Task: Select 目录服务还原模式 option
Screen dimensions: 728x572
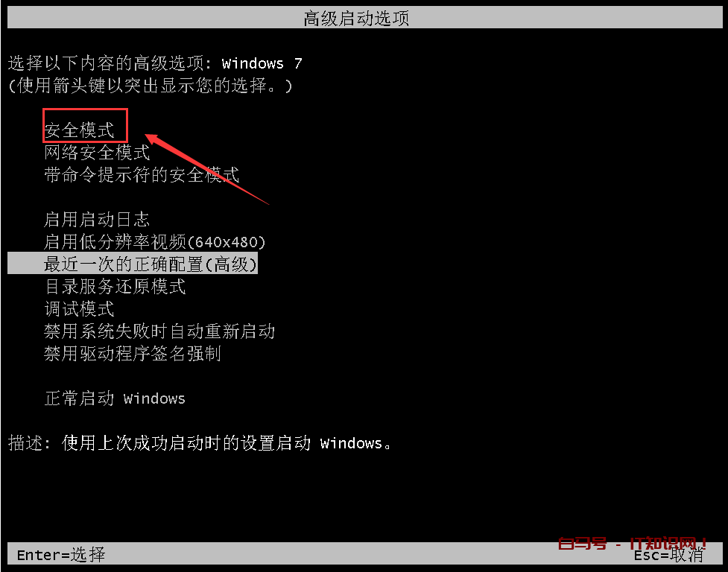Action: 115,286
